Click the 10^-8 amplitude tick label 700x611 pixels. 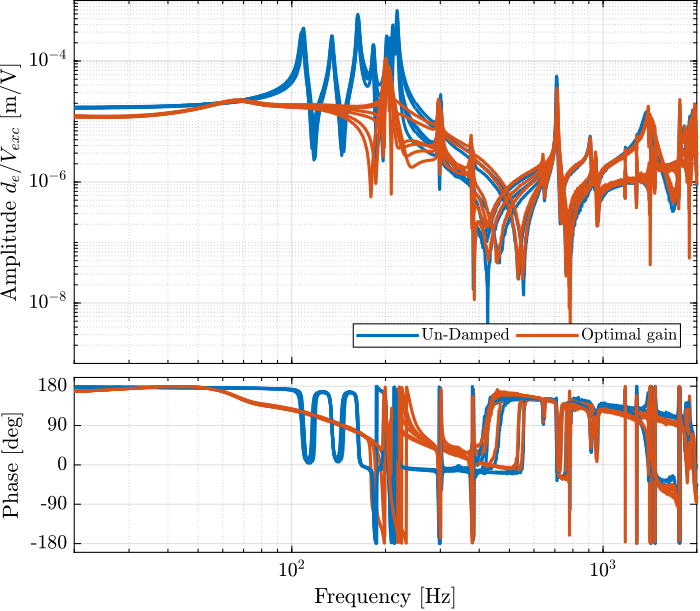coord(48,301)
